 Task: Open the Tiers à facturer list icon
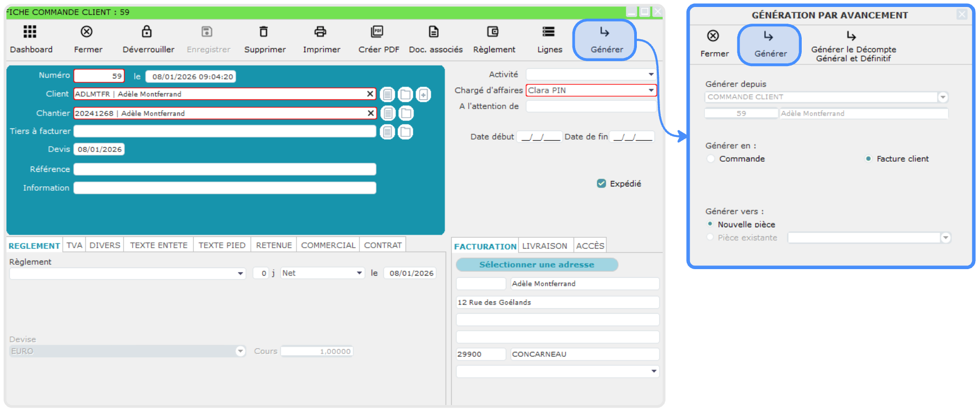(387, 132)
